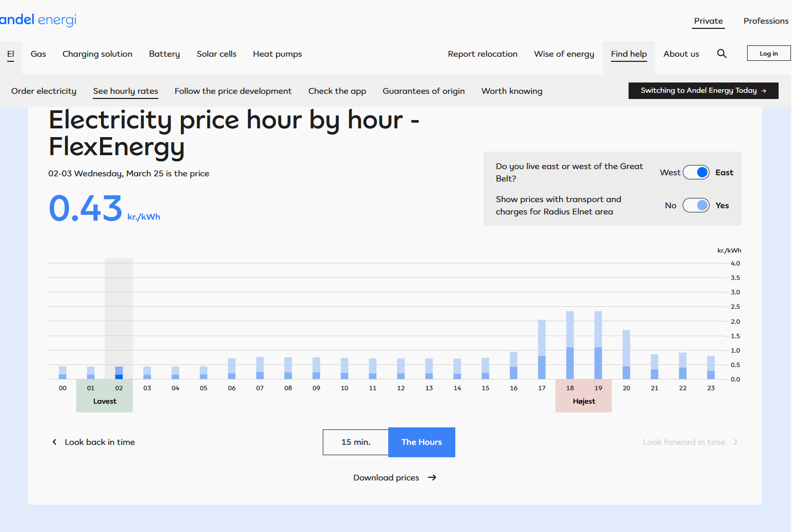Expand the About us menu
792x532 pixels.
point(681,54)
